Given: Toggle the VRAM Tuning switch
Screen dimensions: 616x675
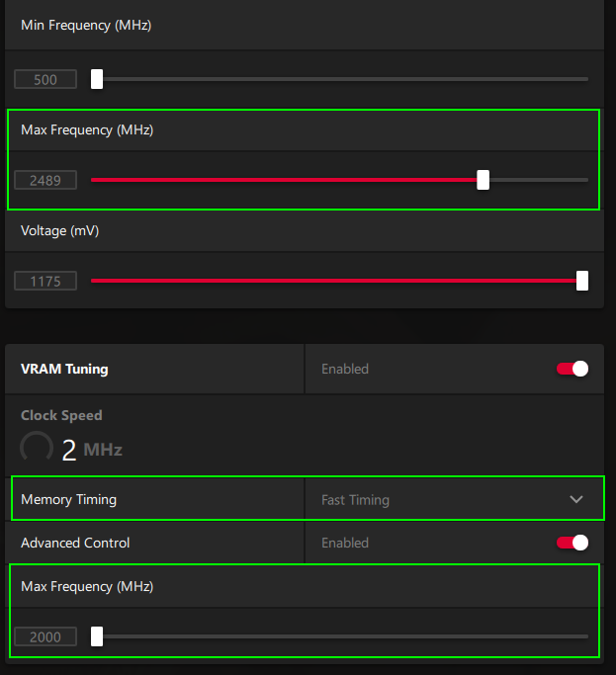Looking at the screenshot, I should (x=572, y=369).
